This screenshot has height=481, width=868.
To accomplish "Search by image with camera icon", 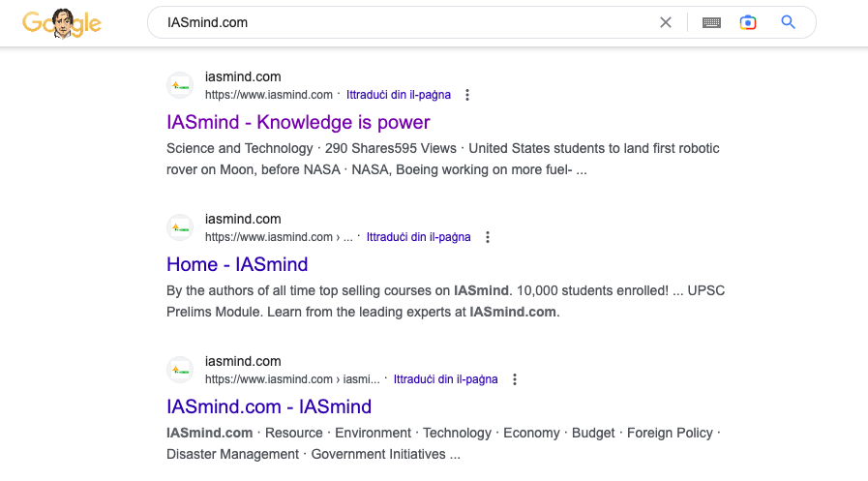I will pyautogui.click(x=748, y=22).
